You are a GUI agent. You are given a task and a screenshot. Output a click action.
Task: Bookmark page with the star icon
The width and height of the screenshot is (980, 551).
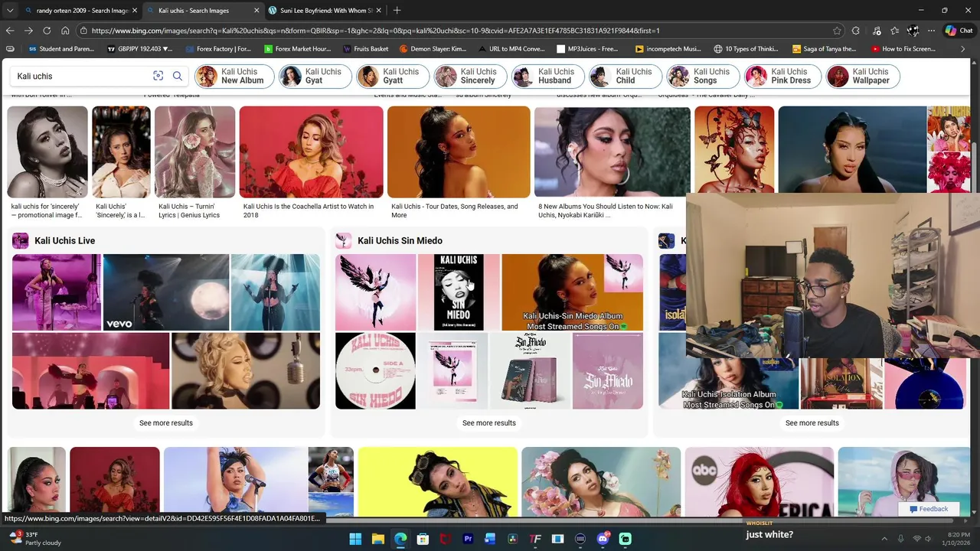point(837,31)
